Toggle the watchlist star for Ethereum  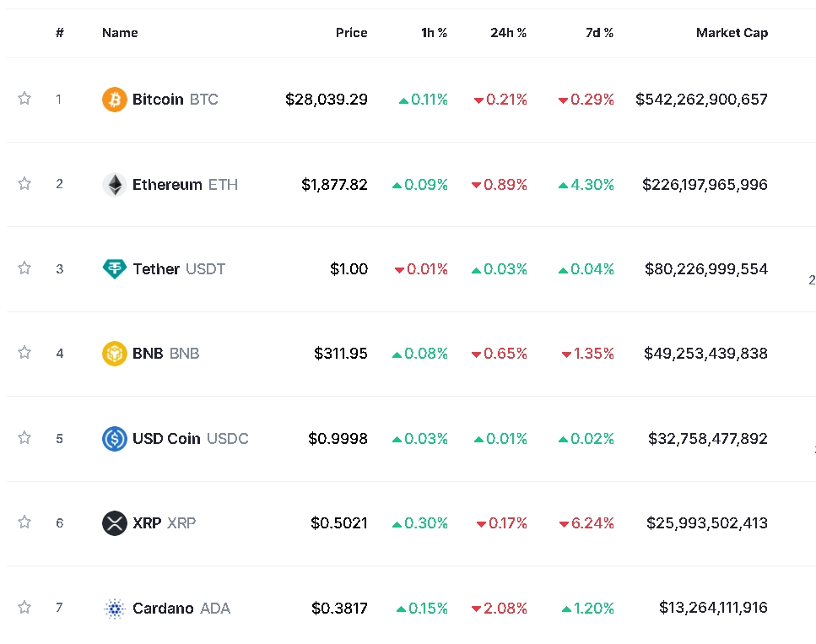pos(24,183)
